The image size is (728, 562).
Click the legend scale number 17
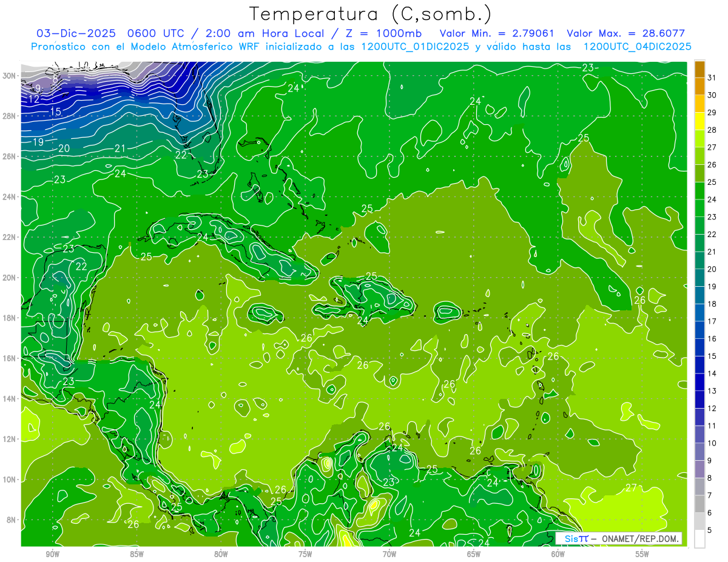pyautogui.click(x=712, y=321)
